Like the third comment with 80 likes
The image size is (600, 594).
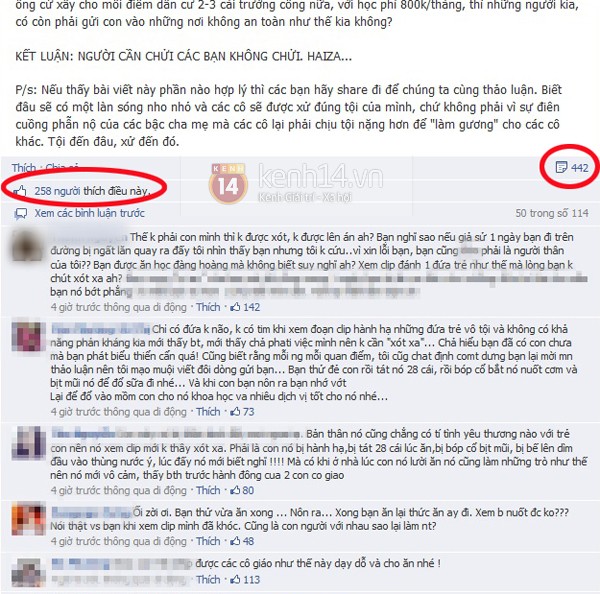tap(208, 490)
